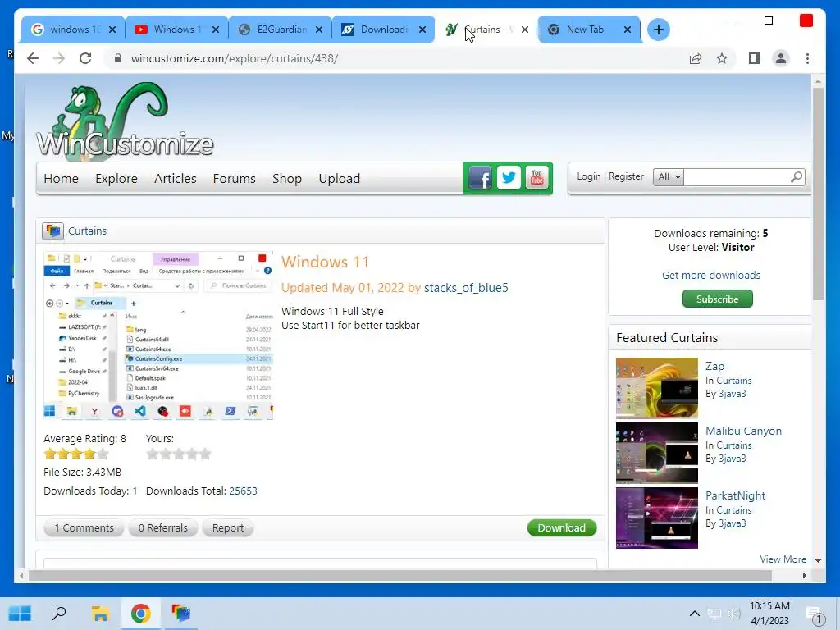Image resolution: width=840 pixels, height=630 pixels.
Task: Close the E2Guardian tab
Action: [x=319, y=30]
